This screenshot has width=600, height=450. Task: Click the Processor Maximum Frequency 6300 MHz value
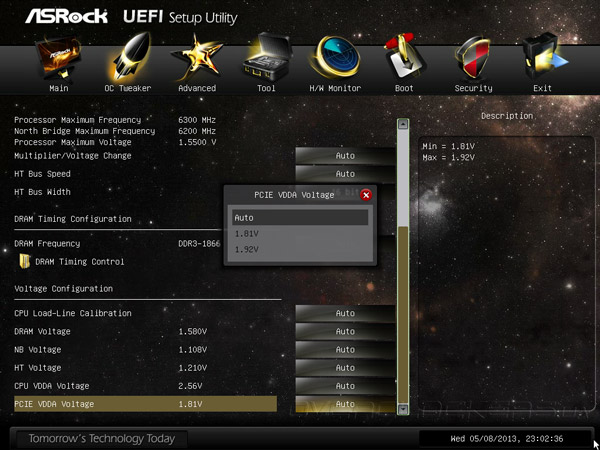[197, 120]
